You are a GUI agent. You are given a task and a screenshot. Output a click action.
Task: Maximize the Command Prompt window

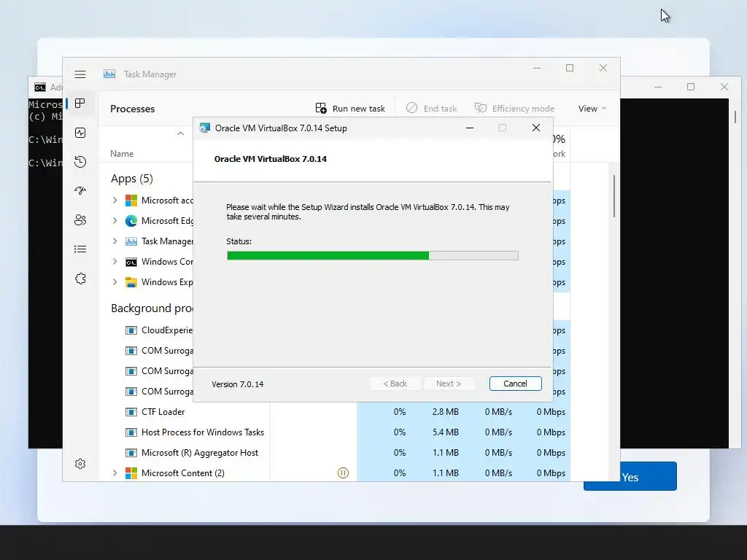tap(691, 87)
